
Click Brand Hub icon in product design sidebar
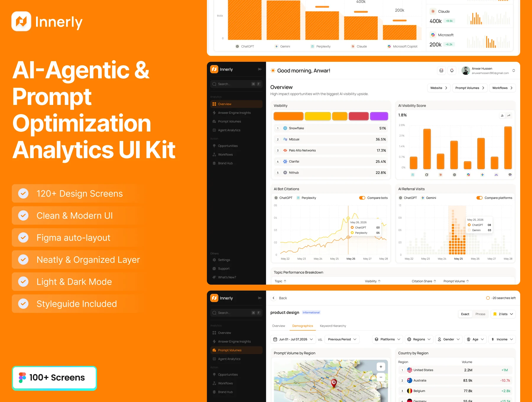coord(214,392)
